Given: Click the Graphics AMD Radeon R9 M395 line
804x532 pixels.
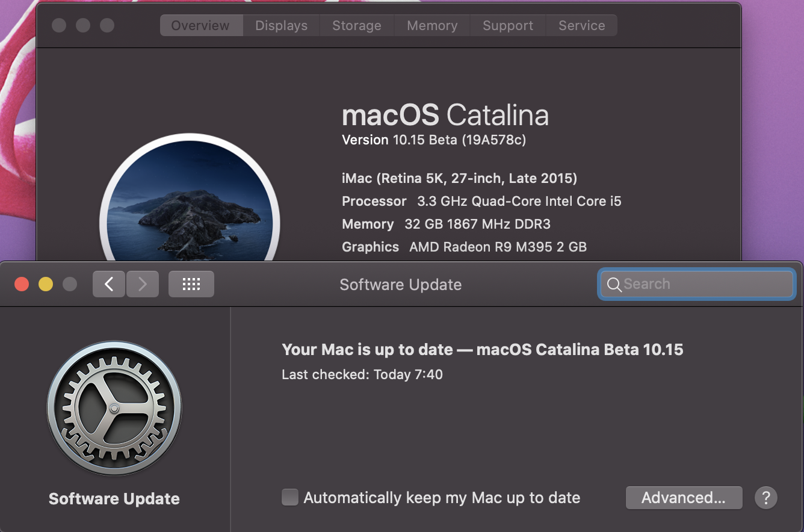Looking at the screenshot, I should [x=464, y=247].
